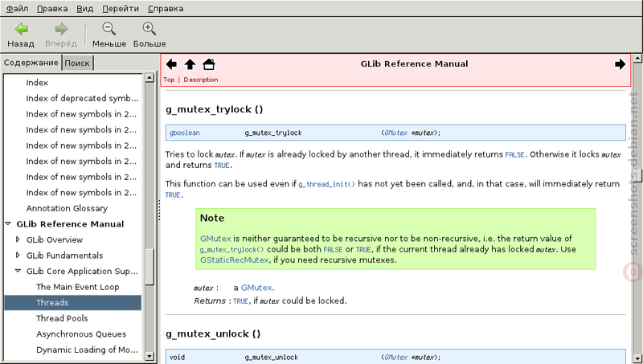
Task: Open the Справка menu
Action: tap(166, 9)
